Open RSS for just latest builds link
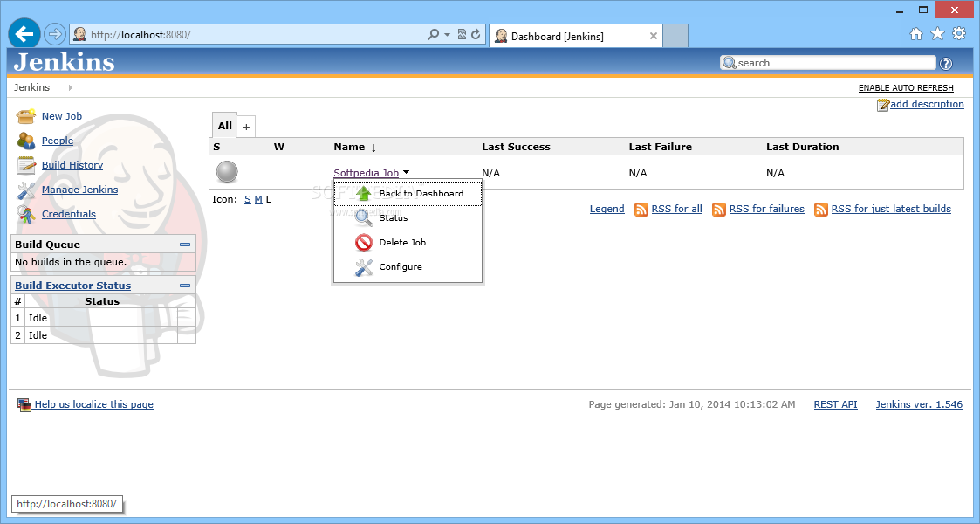This screenshot has height=524, width=980. coord(891,209)
